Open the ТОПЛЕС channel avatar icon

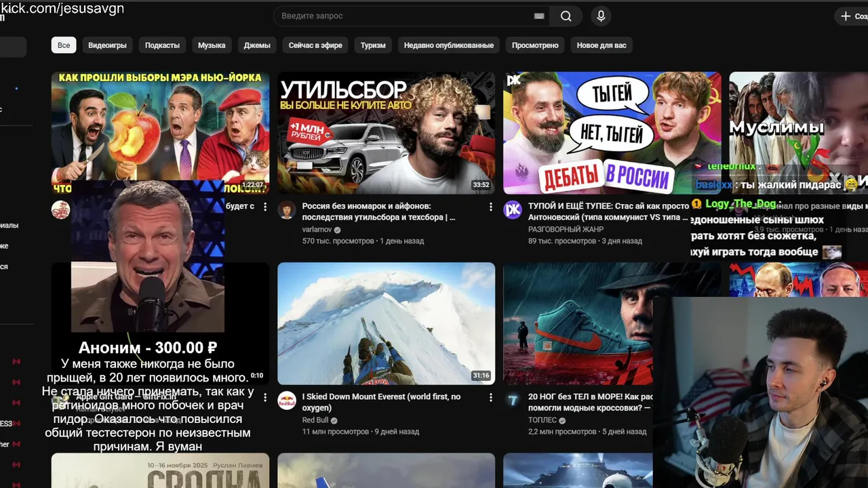513,401
